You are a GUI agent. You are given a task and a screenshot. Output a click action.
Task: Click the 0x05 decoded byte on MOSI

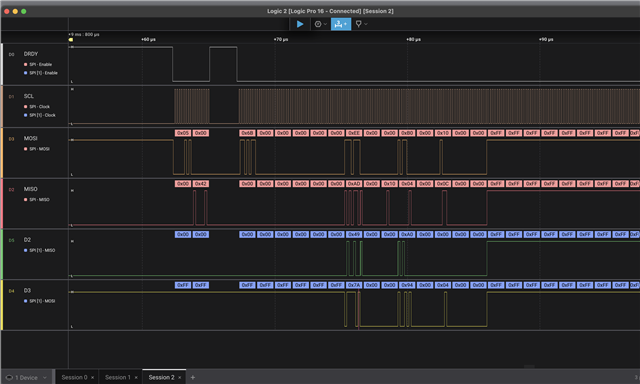pyautogui.click(x=183, y=133)
